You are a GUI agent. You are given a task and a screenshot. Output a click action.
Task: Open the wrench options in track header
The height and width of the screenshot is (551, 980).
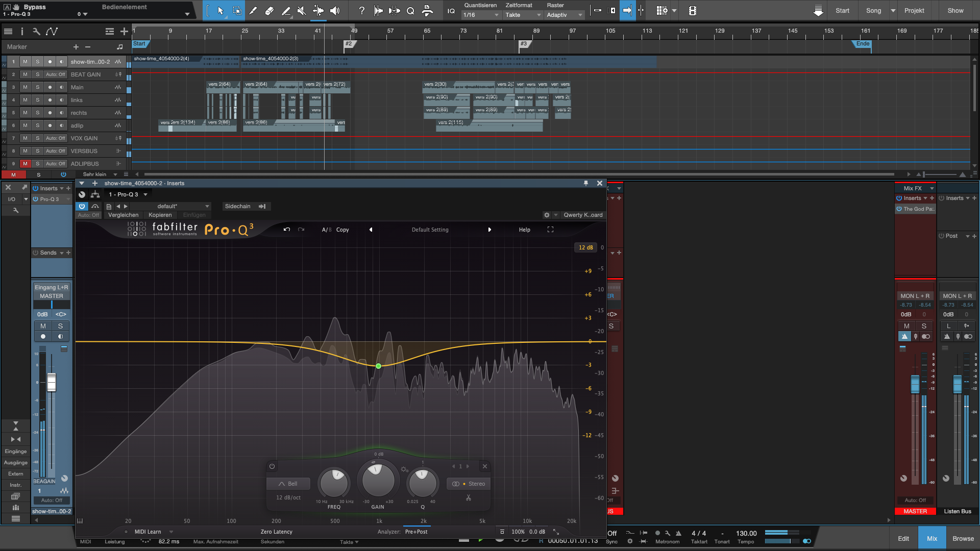[36, 32]
